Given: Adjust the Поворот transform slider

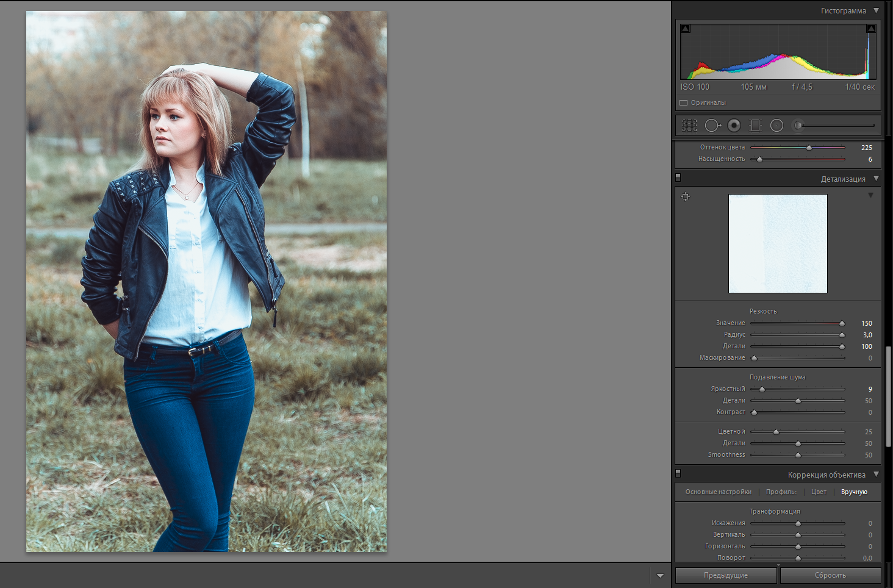Looking at the screenshot, I should pyautogui.click(x=798, y=558).
